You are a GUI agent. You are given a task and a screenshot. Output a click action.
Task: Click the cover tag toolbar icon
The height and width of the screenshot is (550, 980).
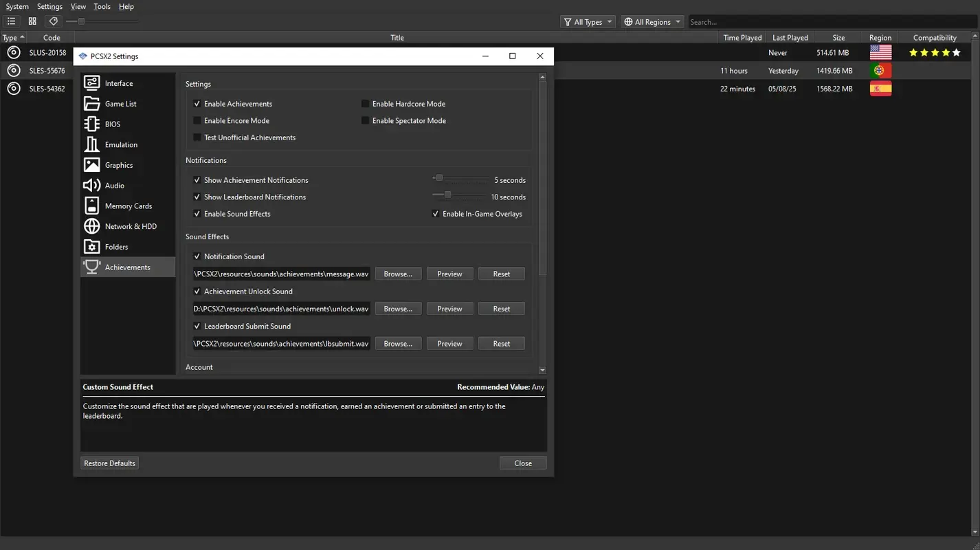click(x=53, y=21)
